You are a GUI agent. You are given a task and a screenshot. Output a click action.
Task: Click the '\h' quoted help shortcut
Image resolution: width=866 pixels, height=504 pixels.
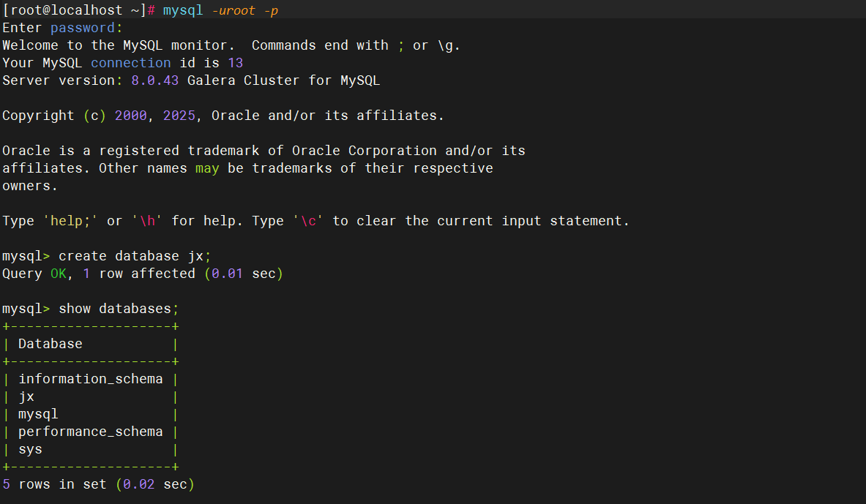coord(147,221)
